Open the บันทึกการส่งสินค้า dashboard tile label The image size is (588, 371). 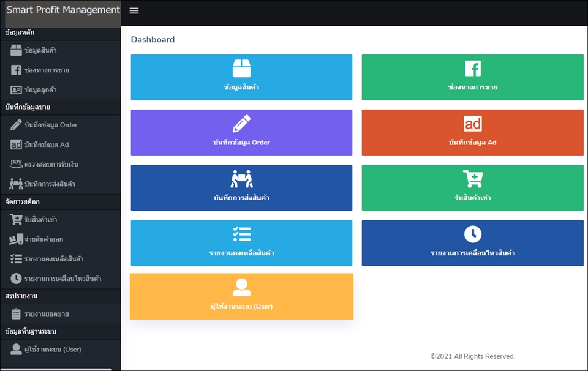point(241,198)
